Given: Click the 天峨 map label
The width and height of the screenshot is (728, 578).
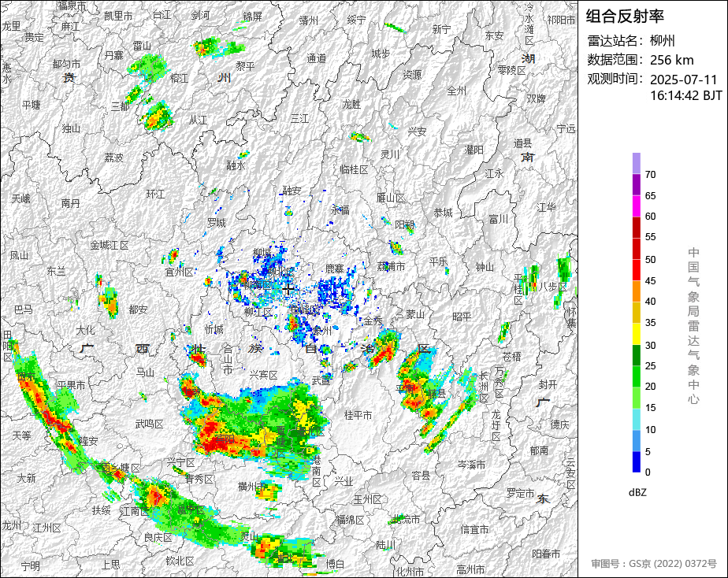Looking at the screenshot, I should pyautogui.click(x=21, y=199).
